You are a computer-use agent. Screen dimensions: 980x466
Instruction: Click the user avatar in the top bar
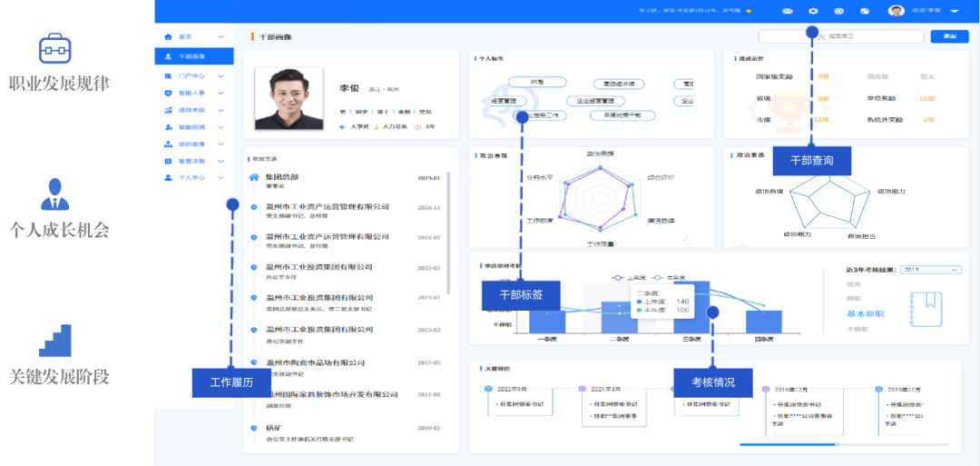point(897,11)
